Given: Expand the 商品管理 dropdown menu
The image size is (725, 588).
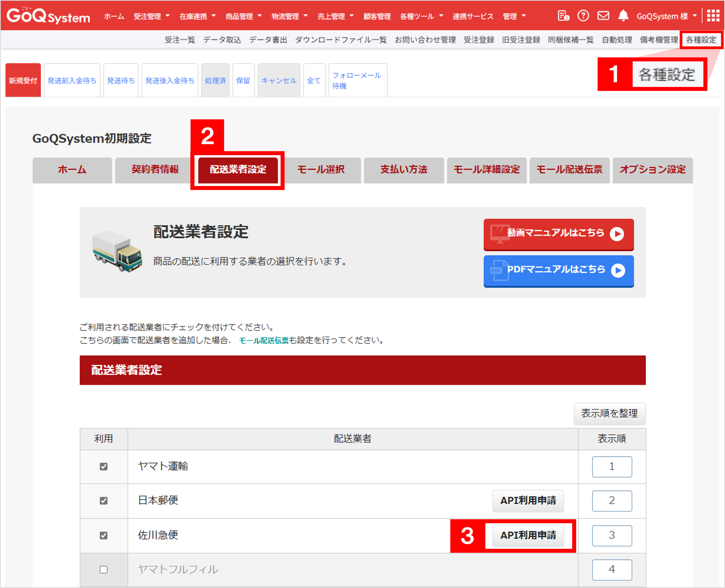Looking at the screenshot, I should [x=243, y=16].
